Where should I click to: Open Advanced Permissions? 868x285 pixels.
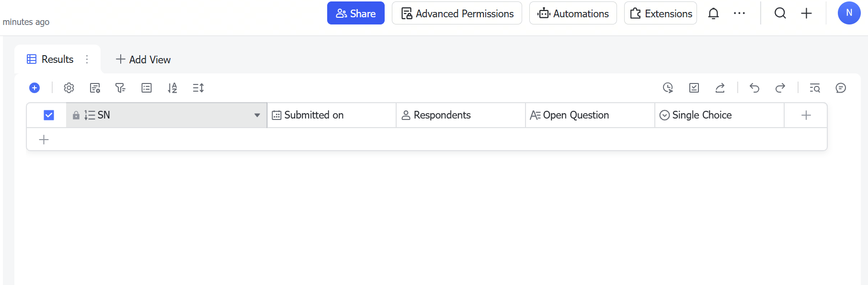pyautogui.click(x=457, y=13)
